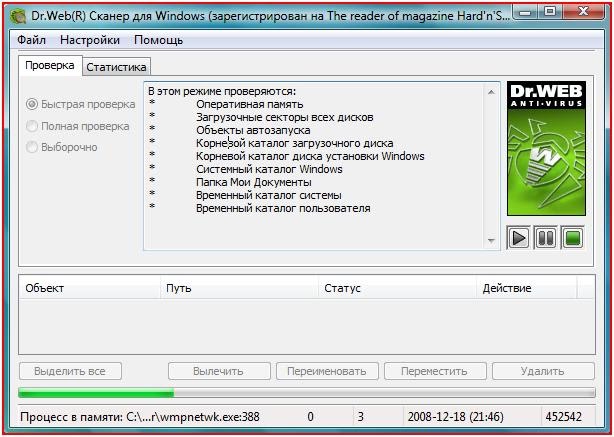Switch to the Проверка tab
The width and height of the screenshot is (614, 437).
pyautogui.click(x=50, y=65)
